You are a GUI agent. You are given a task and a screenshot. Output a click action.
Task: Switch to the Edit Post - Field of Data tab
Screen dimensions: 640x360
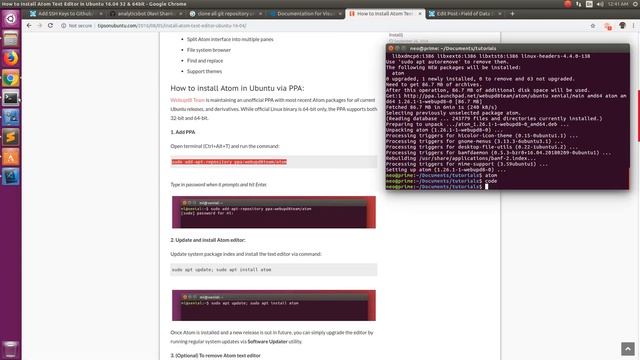click(x=464, y=13)
